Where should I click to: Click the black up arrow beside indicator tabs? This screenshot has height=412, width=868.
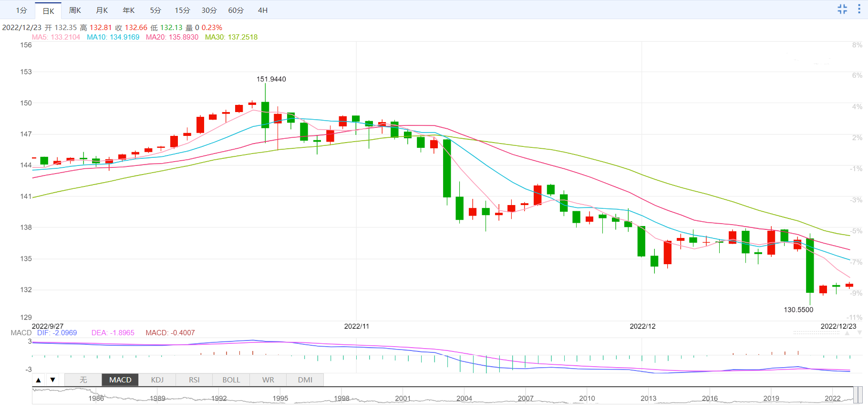point(39,380)
